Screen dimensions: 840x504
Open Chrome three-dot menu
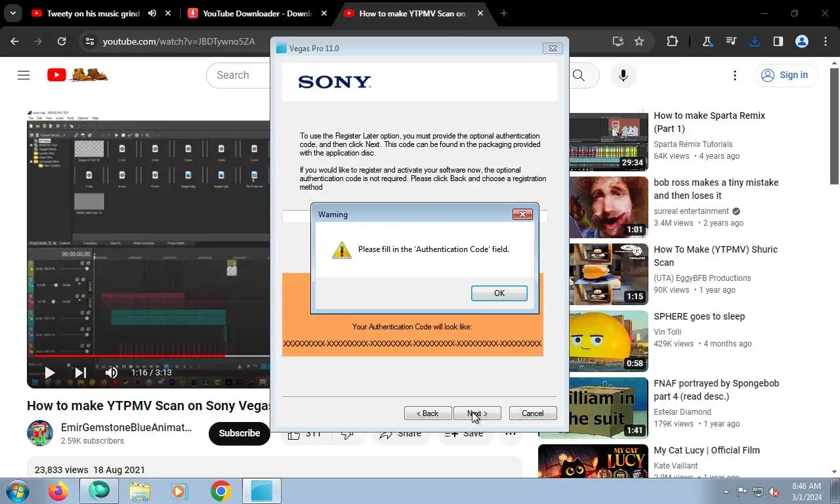click(826, 41)
